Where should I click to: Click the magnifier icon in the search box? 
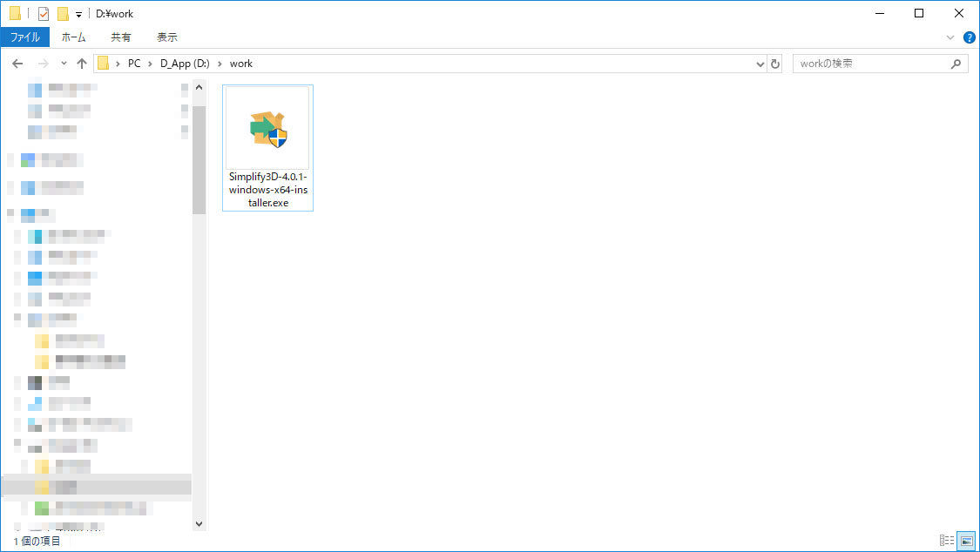(956, 64)
